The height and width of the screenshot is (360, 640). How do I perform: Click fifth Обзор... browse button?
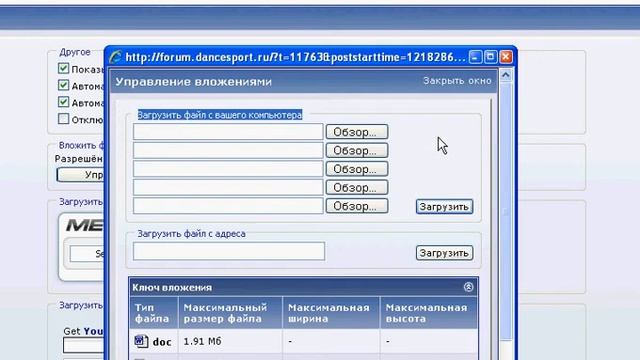(357, 206)
